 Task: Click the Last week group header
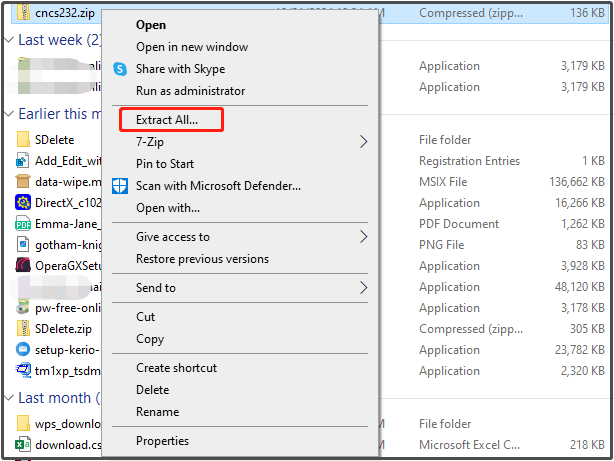tap(60, 40)
